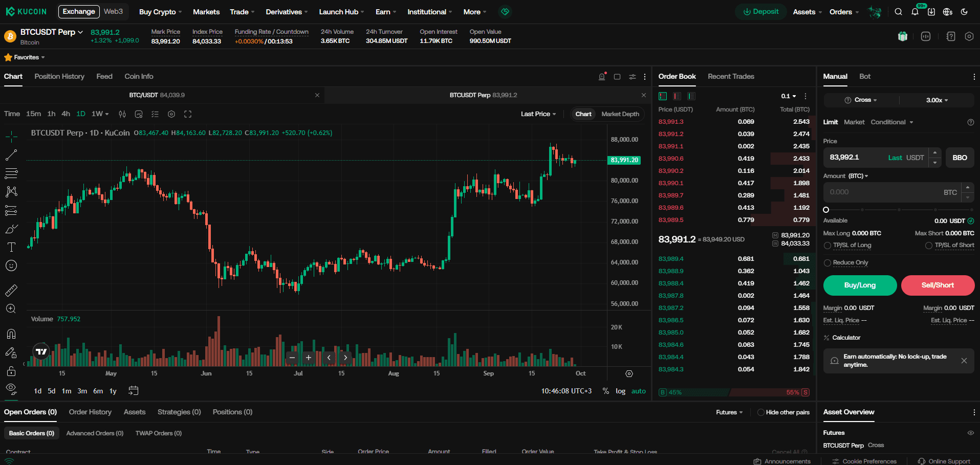Toggle auto scale on chart
Image resolution: width=980 pixels, height=465 pixels.
pyautogui.click(x=638, y=391)
